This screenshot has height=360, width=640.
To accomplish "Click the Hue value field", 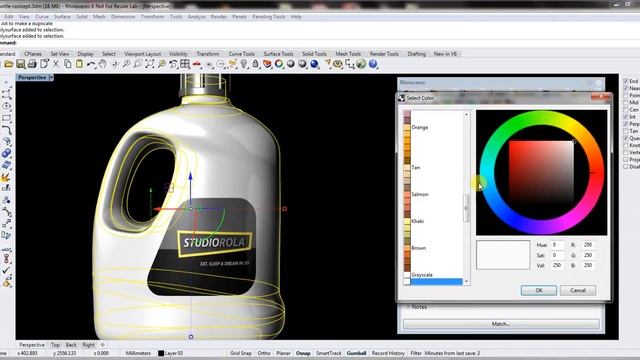I will [558, 245].
